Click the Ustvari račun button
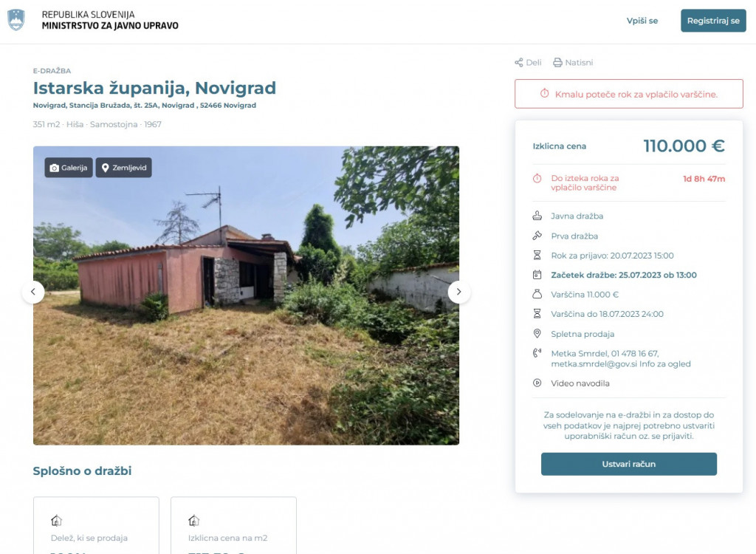The image size is (756, 554). 629,464
